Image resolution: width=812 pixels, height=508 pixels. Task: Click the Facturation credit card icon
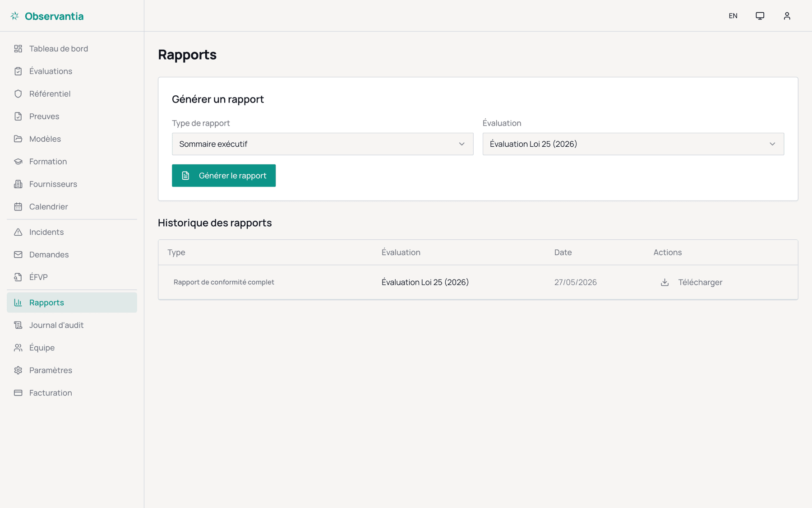[x=18, y=392]
